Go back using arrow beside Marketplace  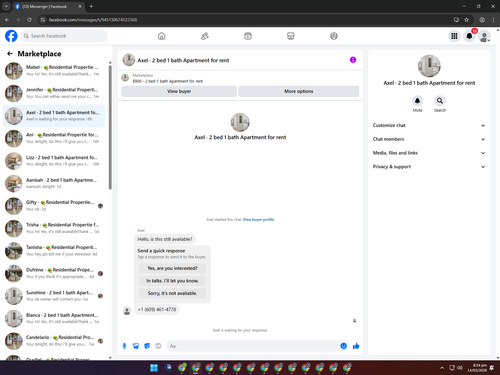tap(10, 53)
